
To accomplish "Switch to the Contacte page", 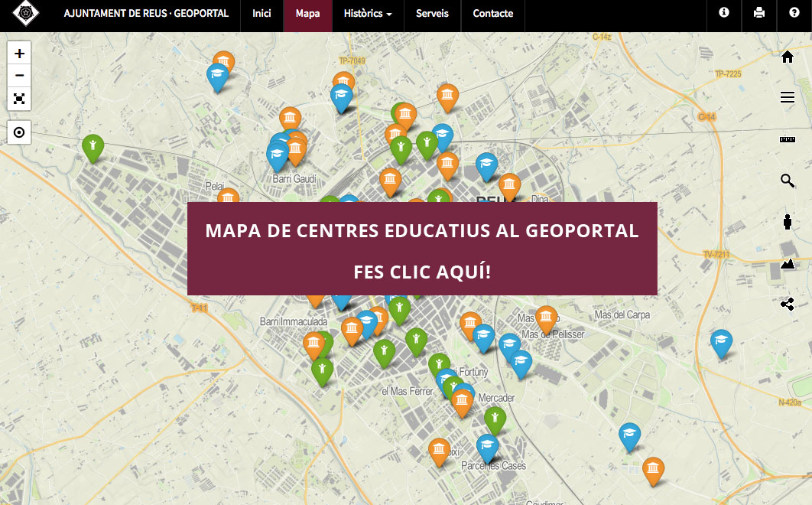I will [493, 14].
